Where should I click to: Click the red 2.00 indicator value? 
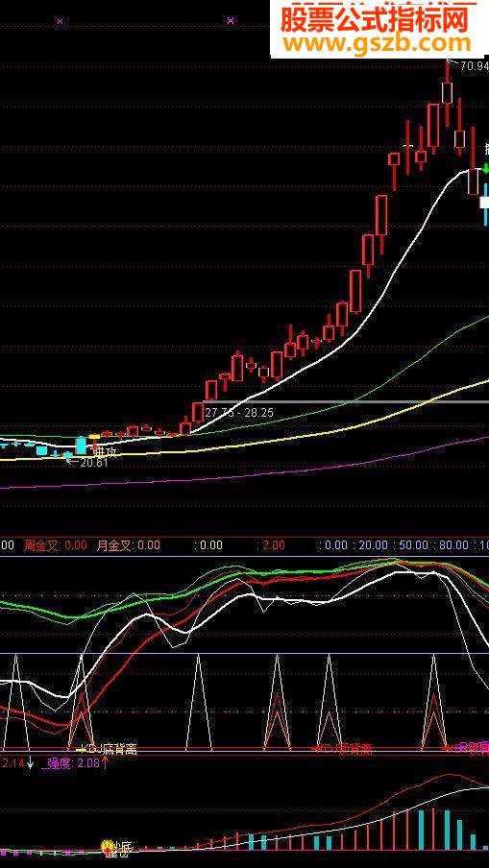click(x=273, y=545)
